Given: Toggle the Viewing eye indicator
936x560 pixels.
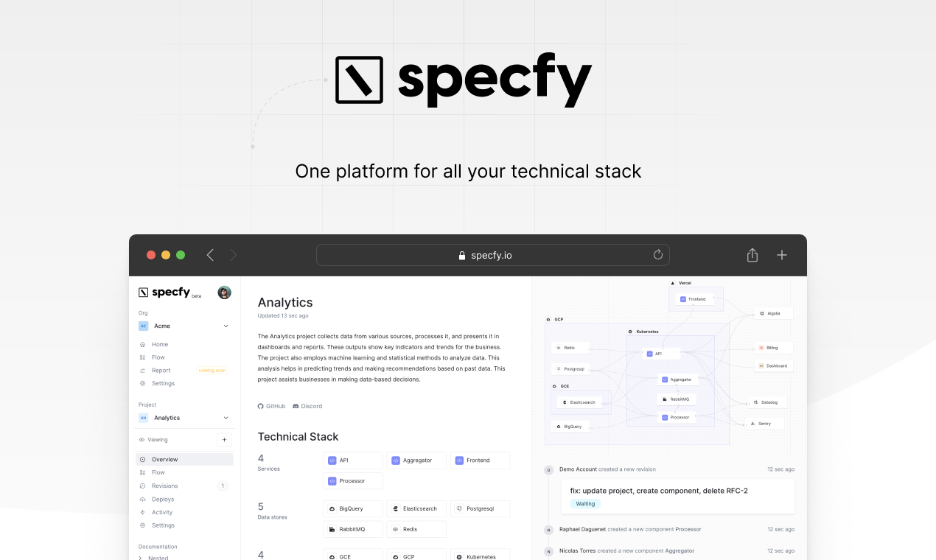Looking at the screenshot, I should point(142,439).
